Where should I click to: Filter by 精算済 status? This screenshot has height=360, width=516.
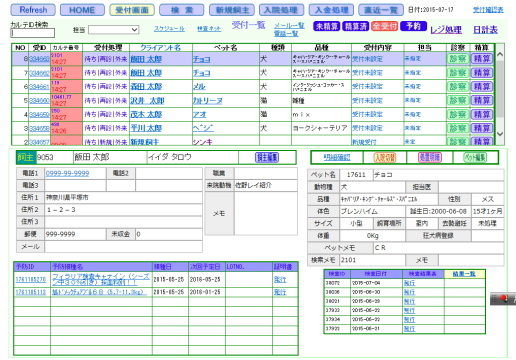coord(355,26)
